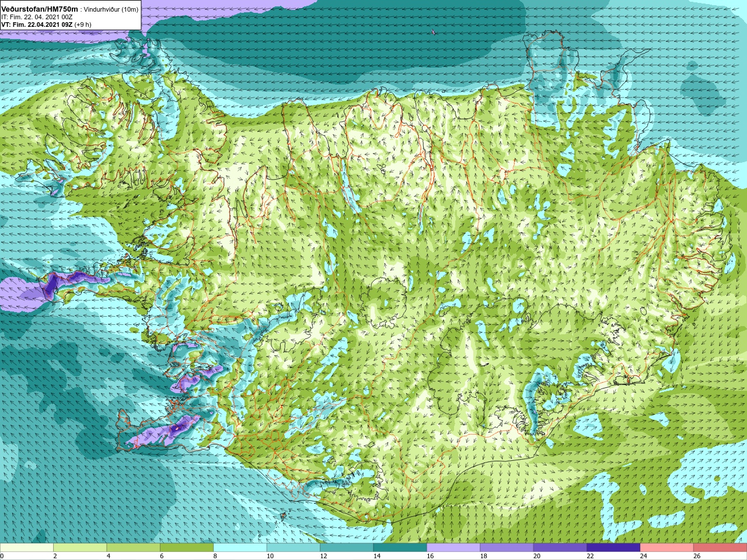
Task: Click the legend scale label '24'
Action: tap(643, 556)
